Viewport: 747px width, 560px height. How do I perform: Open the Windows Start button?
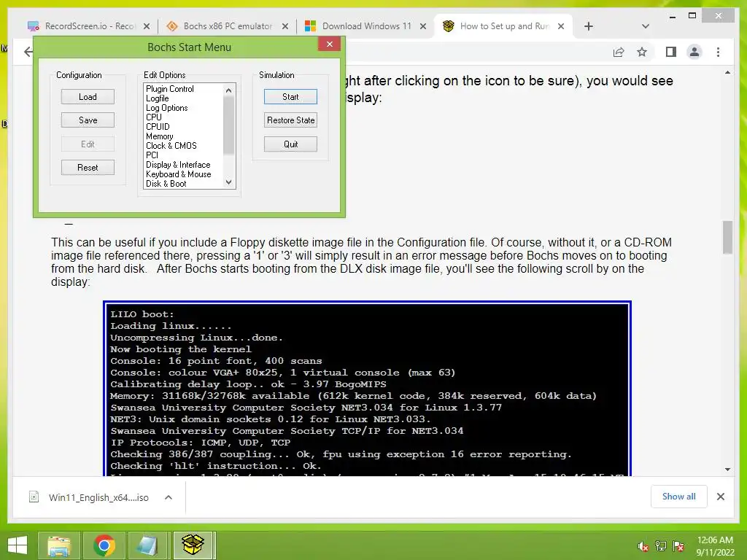(18, 545)
